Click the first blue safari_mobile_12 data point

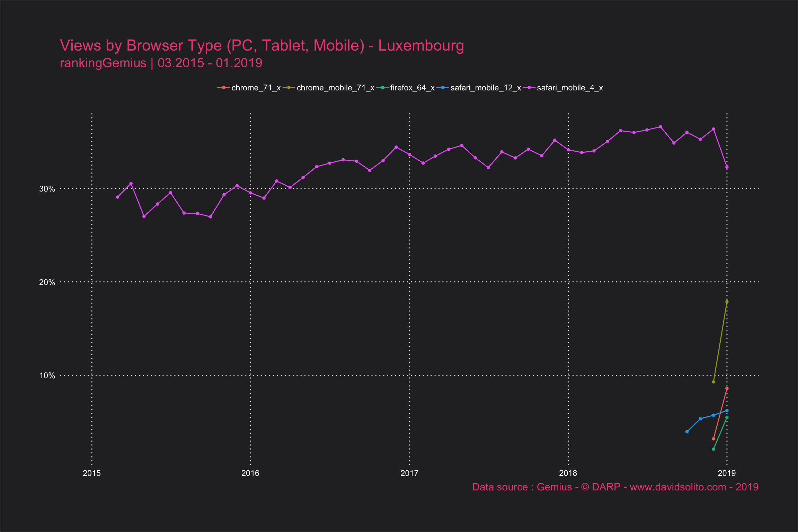(687, 432)
